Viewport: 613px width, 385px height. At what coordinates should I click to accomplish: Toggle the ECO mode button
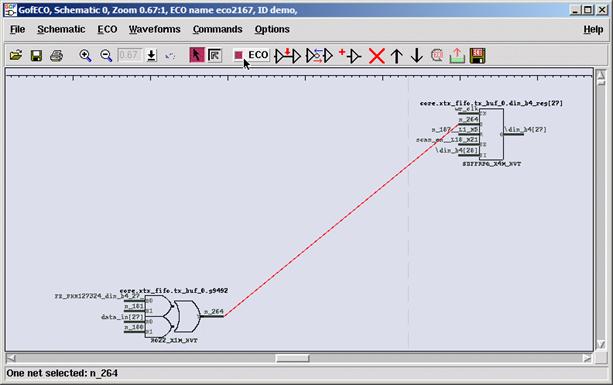click(251, 55)
